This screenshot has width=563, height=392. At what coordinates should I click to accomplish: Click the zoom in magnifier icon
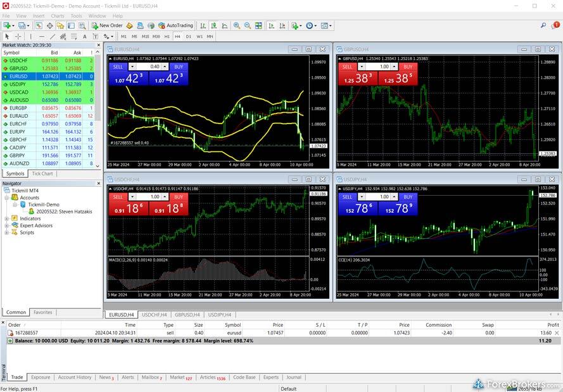point(237,25)
